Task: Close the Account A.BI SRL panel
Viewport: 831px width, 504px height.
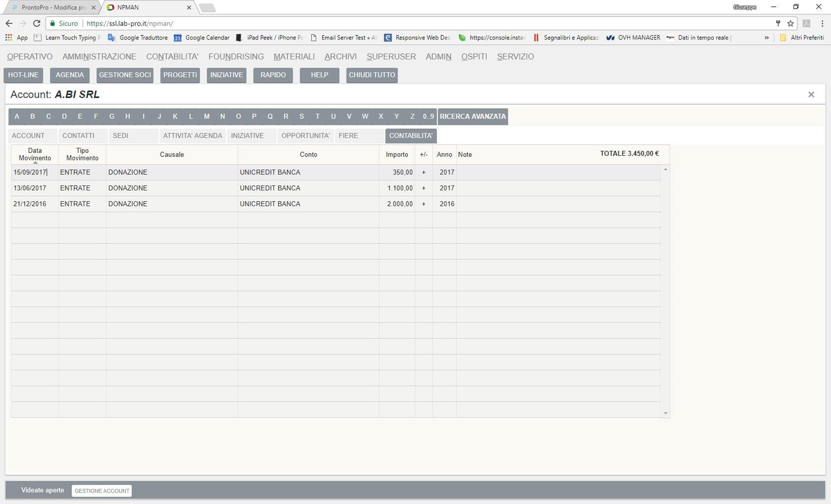Action: (811, 95)
